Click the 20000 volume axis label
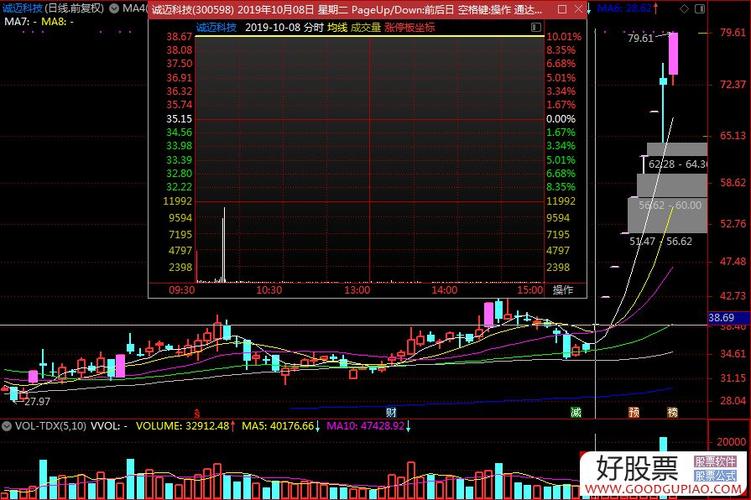Image resolution: width=751 pixels, height=500 pixels. click(731, 442)
